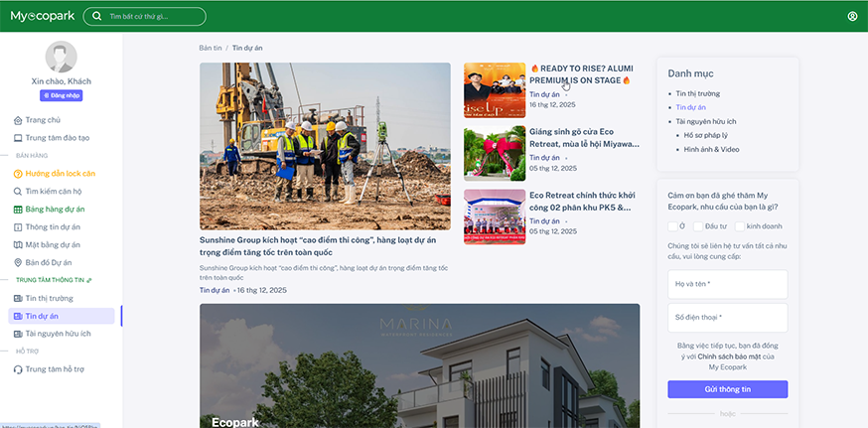Click the Họ và tên input field

[x=727, y=284]
